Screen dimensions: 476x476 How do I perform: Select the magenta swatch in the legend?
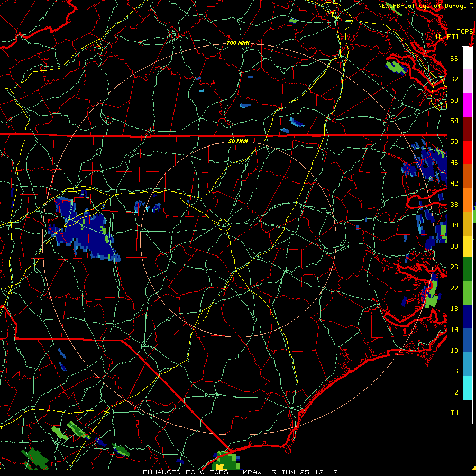(x=467, y=105)
